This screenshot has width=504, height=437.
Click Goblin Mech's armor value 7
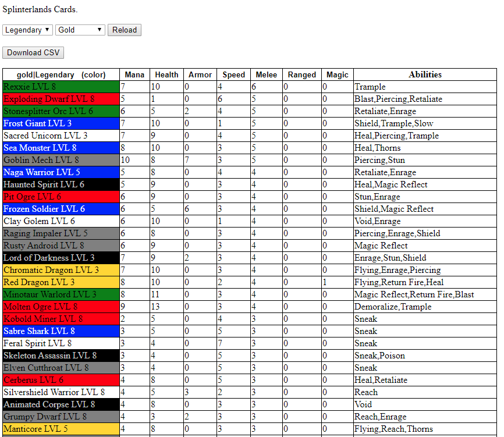tap(200, 160)
